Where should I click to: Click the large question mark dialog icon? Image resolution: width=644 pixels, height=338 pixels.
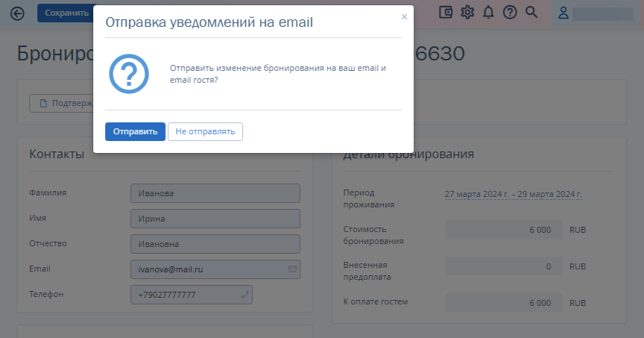tap(129, 74)
